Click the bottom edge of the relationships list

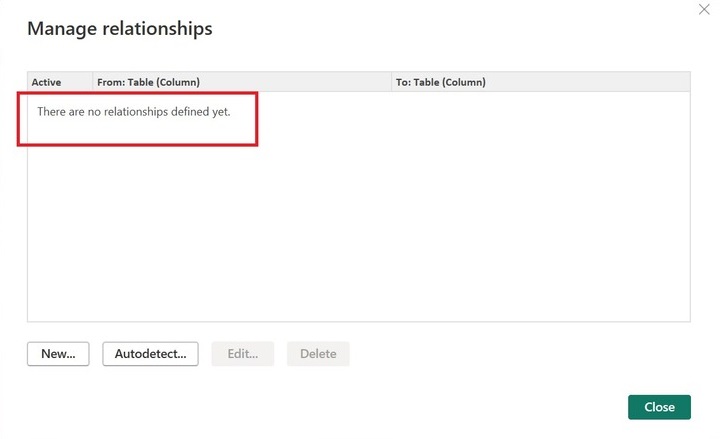tap(358, 321)
